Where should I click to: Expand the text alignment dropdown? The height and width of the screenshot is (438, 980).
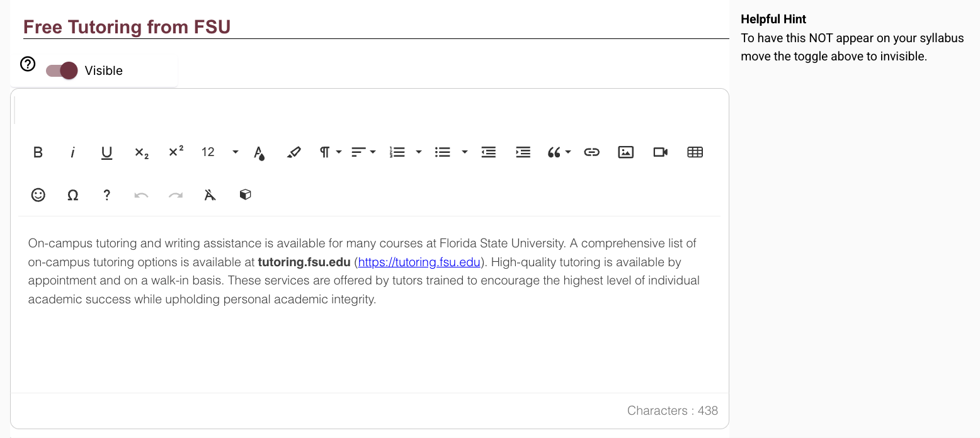pos(363,152)
